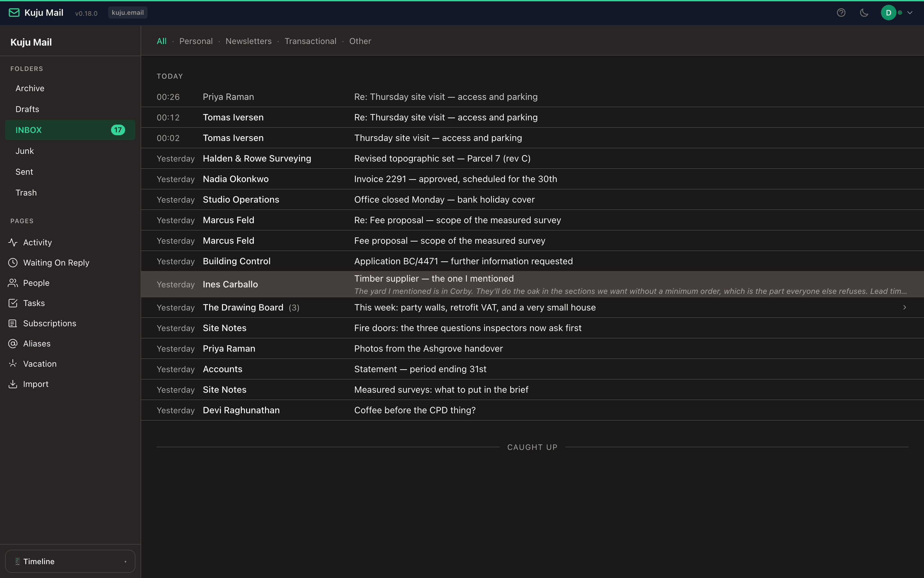The width and height of the screenshot is (924, 578).
Task: Click the kuju.email domain badge
Action: [127, 13]
